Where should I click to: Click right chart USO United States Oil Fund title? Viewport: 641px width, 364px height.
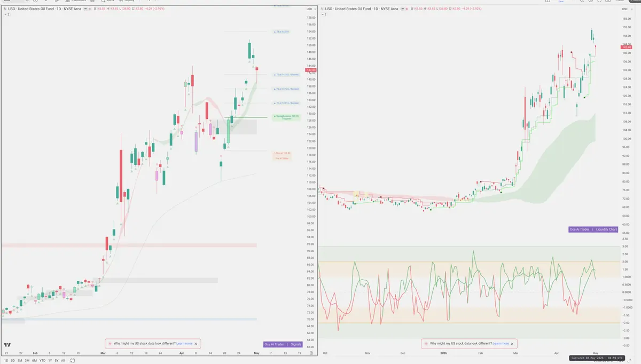point(362,9)
